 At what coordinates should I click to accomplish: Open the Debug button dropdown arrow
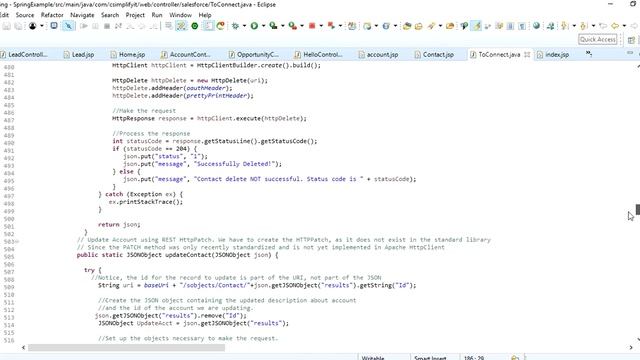244,26
